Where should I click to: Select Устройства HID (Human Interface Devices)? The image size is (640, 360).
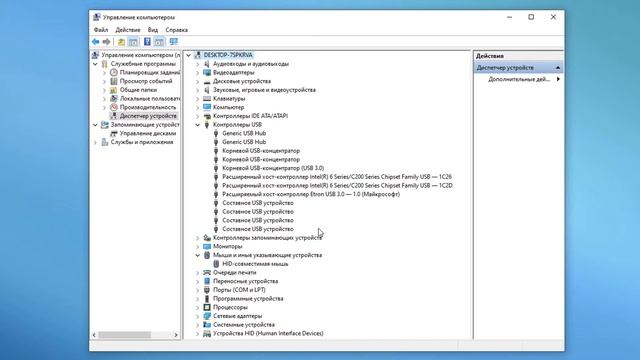(268, 333)
